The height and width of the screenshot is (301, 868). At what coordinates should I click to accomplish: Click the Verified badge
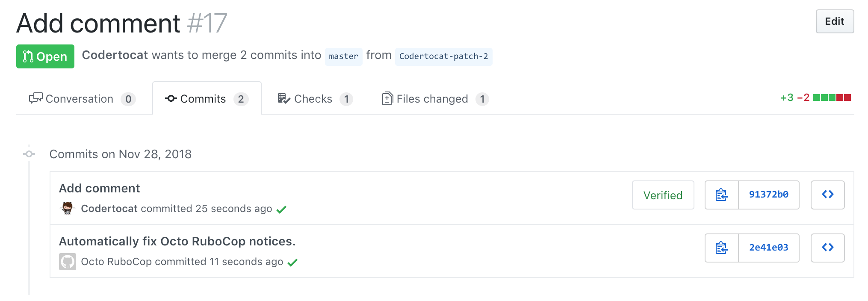tap(663, 195)
